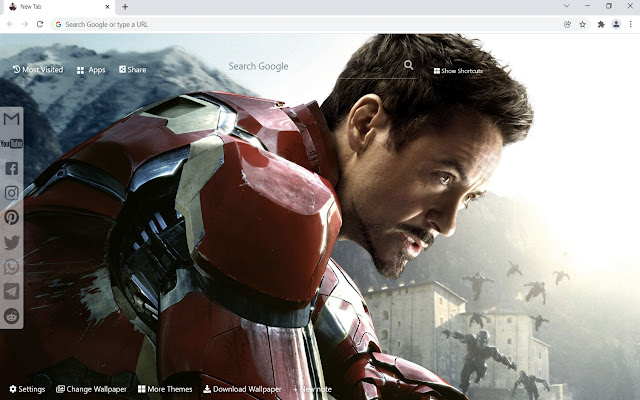Expand the Most Visited list
Viewport: 640px width, 400px height.
click(x=38, y=69)
